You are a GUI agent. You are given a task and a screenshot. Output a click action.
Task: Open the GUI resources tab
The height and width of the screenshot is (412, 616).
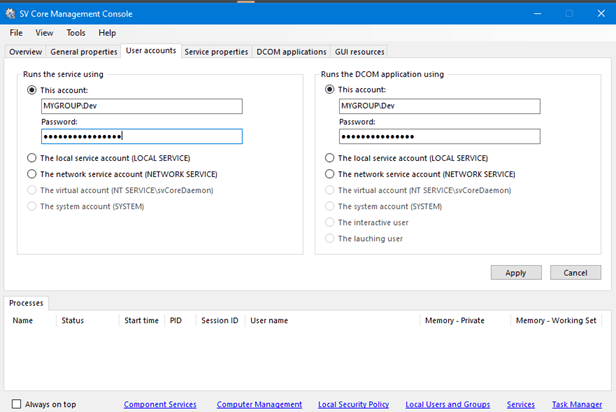pyautogui.click(x=359, y=51)
